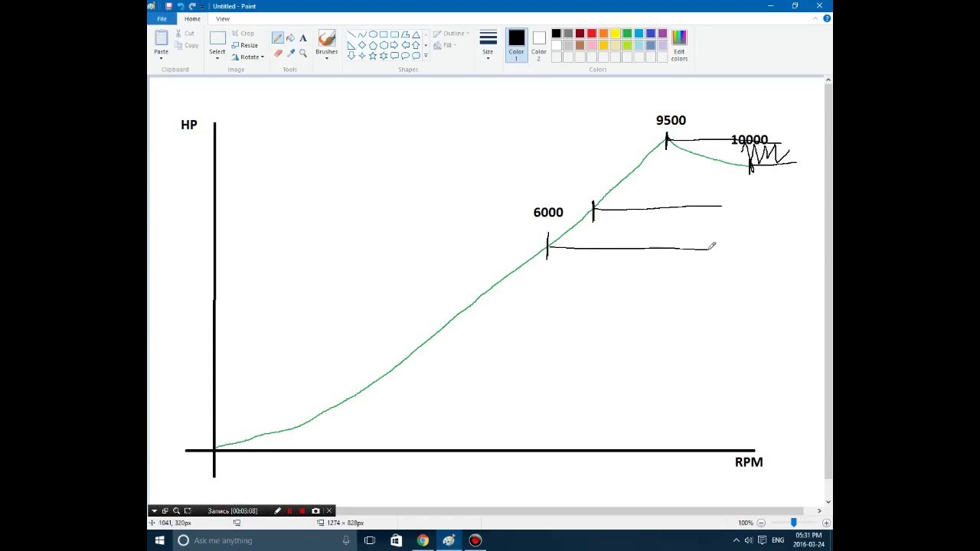This screenshot has height=551, width=980.
Task: Click the zoom slider handle
Action: [793, 523]
